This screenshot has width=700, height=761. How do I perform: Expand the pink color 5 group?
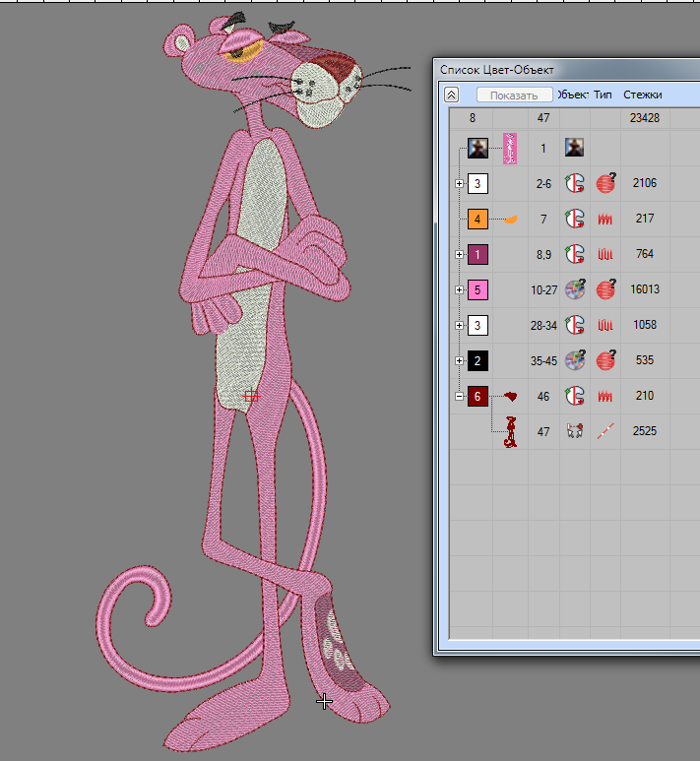pos(460,289)
